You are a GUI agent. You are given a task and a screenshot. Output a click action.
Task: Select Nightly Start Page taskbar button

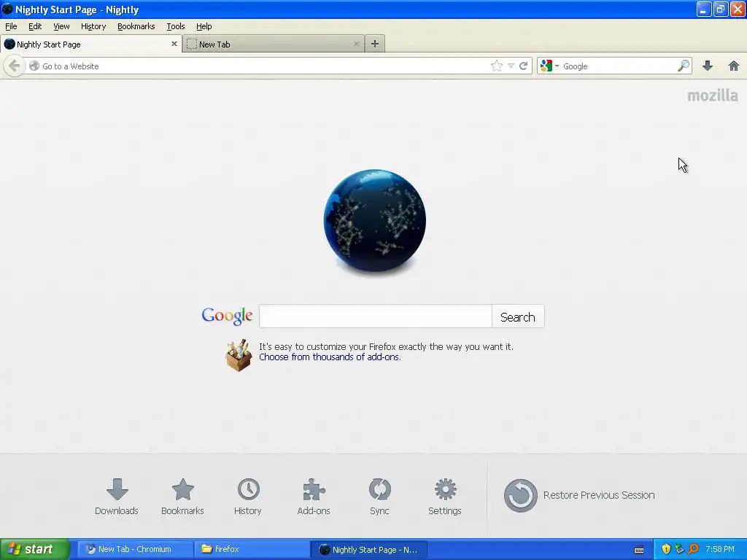(x=368, y=550)
